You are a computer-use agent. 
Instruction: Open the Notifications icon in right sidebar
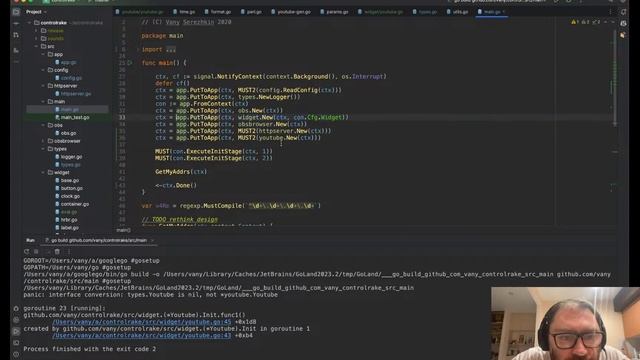(623, 12)
